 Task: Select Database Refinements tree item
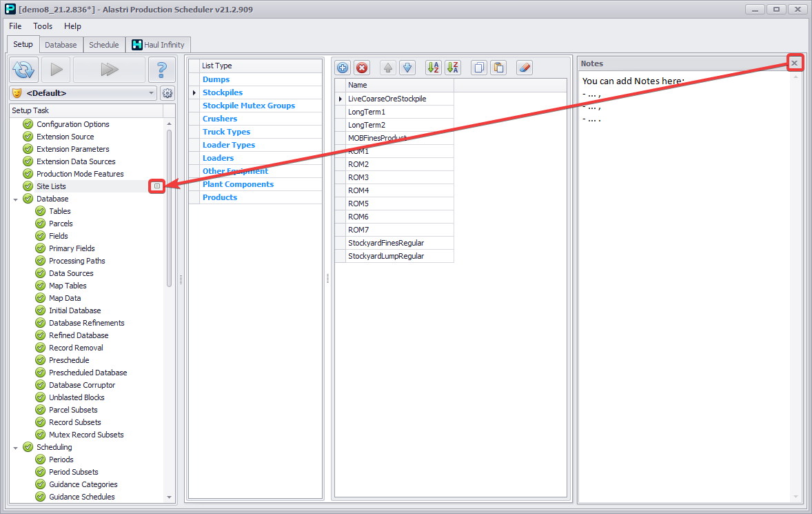click(x=86, y=324)
